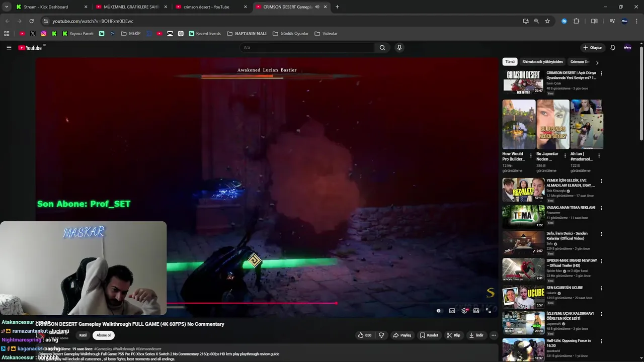Open the Günlük Oyunlar bookmarks folder
This screenshot has height=362, width=644.
click(290, 34)
